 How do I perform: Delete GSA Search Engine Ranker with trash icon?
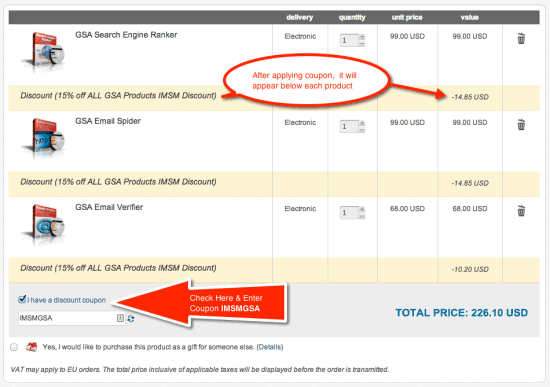click(x=521, y=38)
